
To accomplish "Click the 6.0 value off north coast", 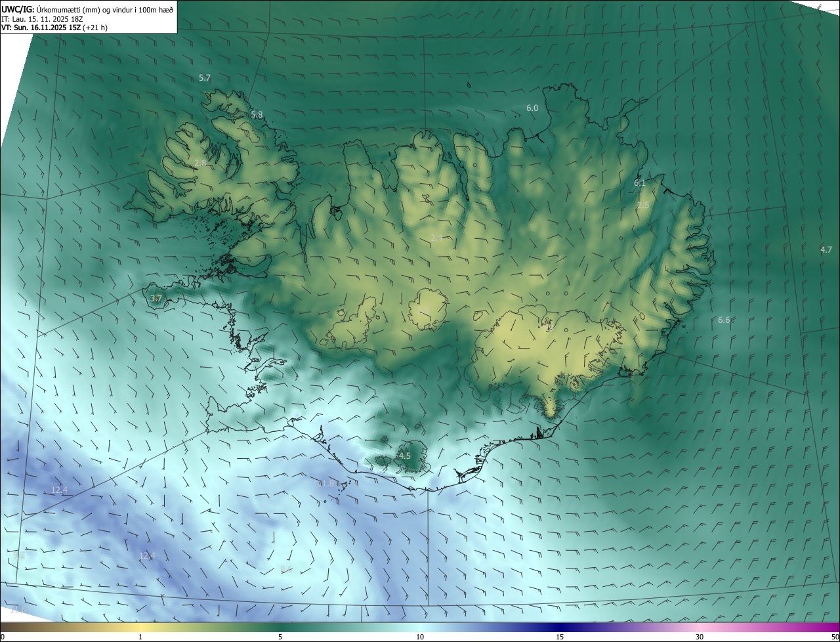I will [x=532, y=108].
